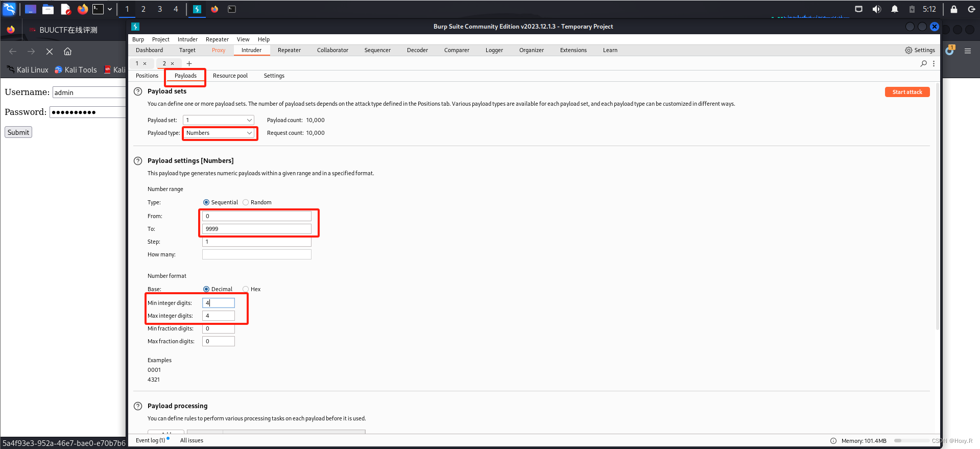This screenshot has width=980, height=449.
Task: Switch to the Decoder tab
Action: tap(417, 50)
